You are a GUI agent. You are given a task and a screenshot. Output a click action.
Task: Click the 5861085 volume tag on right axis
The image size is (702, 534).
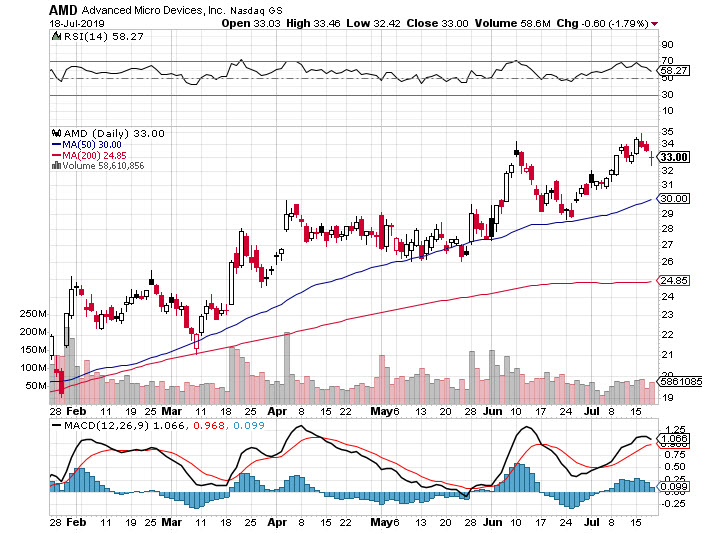[679, 381]
